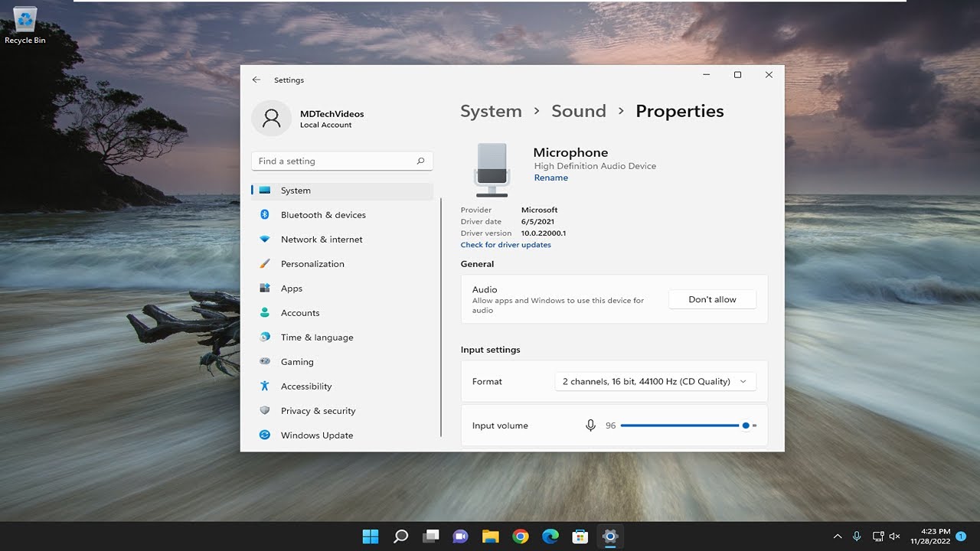Image resolution: width=980 pixels, height=551 pixels.
Task: Show hidden tray icons chevron
Action: click(x=838, y=536)
